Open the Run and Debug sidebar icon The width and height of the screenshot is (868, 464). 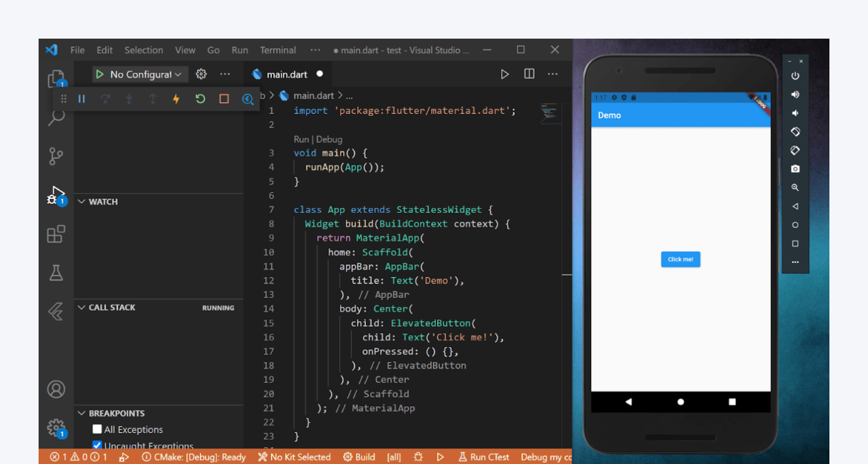coord(55,194)
